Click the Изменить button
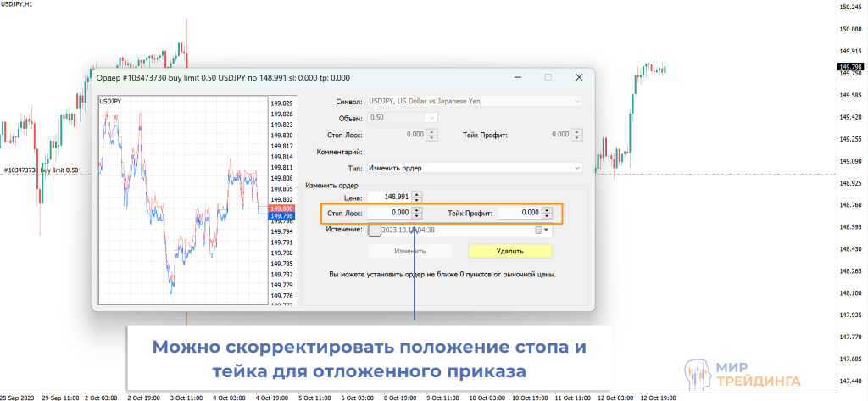 pyautogui.click(x=410, y=251)
